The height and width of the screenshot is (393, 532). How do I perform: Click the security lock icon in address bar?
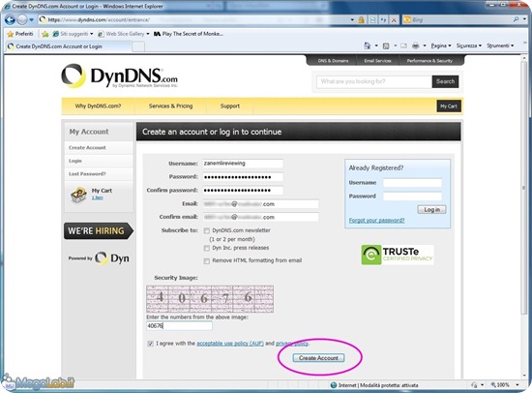362,20
